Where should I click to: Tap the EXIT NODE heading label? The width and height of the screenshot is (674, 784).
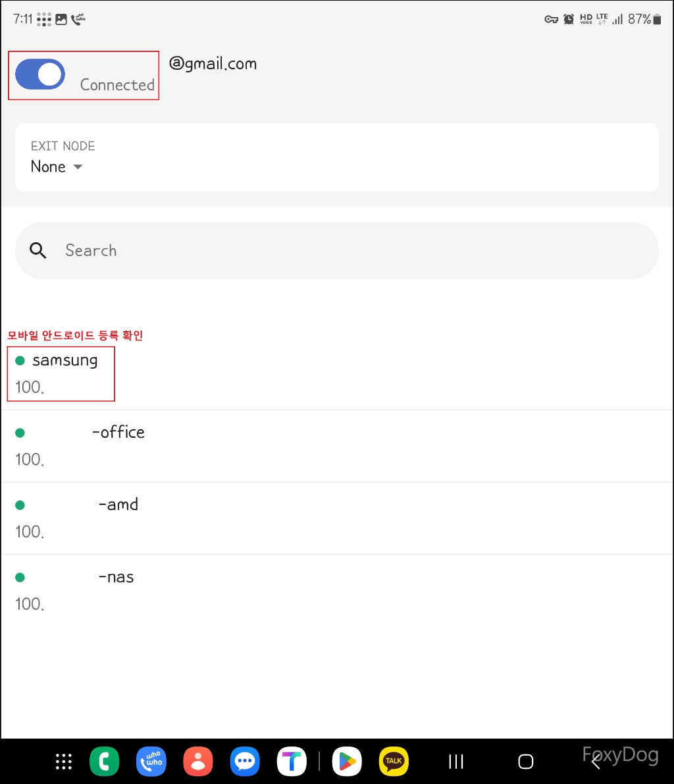tap(63, 146)
